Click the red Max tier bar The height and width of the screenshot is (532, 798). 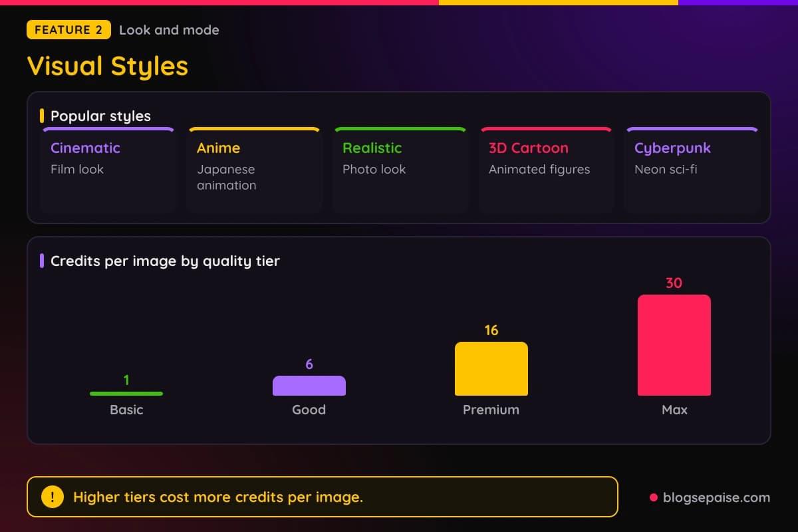pos(674,345)
